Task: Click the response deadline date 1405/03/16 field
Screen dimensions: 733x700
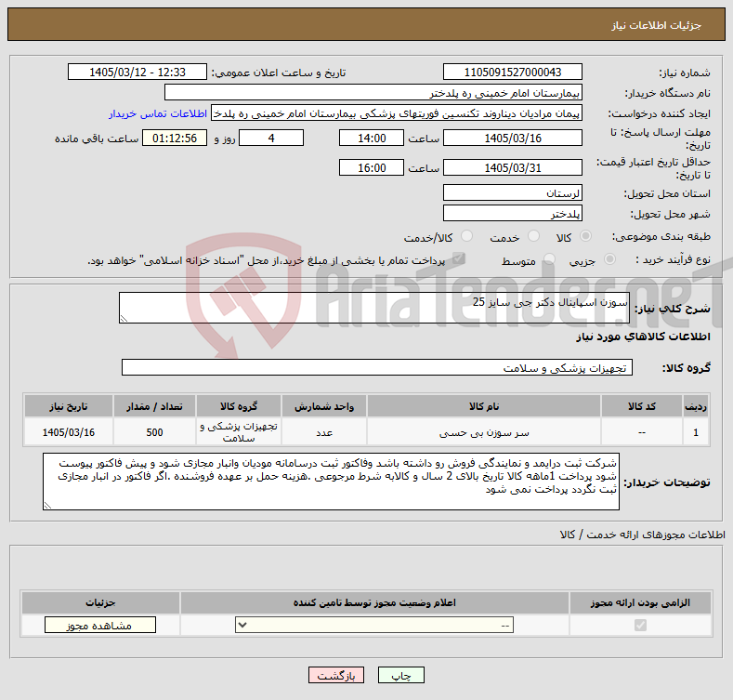Action: tap(512, 138)
